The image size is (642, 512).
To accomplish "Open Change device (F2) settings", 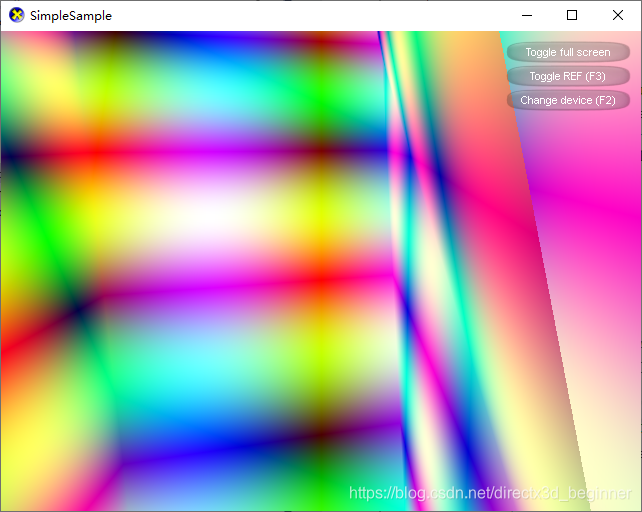I will [x=568, y=100].
